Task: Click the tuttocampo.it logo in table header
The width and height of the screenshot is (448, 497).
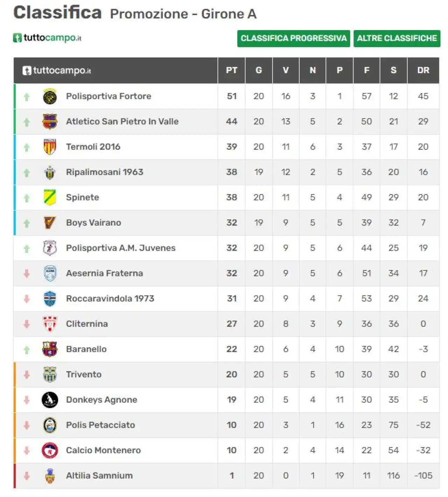Action: [x=57, y=71]
